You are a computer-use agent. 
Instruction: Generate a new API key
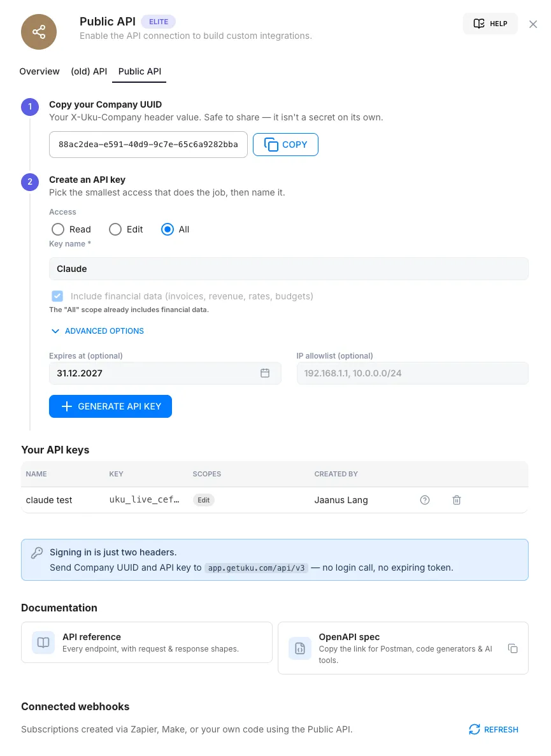point(110,406)
